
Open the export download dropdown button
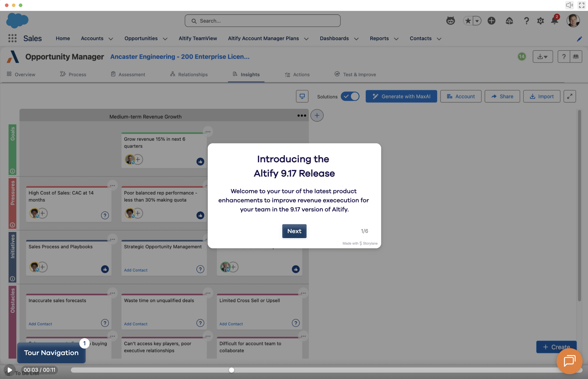pyautogui.click(x=543, y=56)
